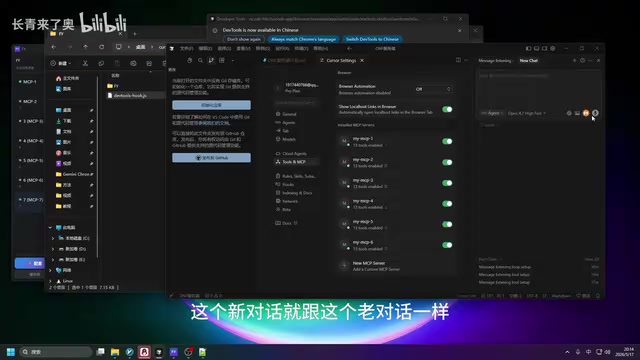Screen dimensions: 640x360
Task: Open the Opus model selector dropdown
Action: coord(527,113)
